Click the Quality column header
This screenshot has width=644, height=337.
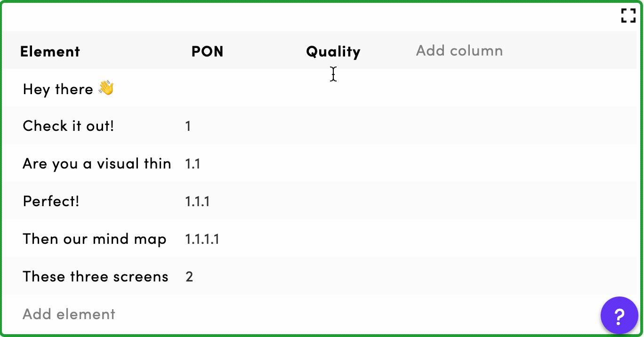coord(333,51)
